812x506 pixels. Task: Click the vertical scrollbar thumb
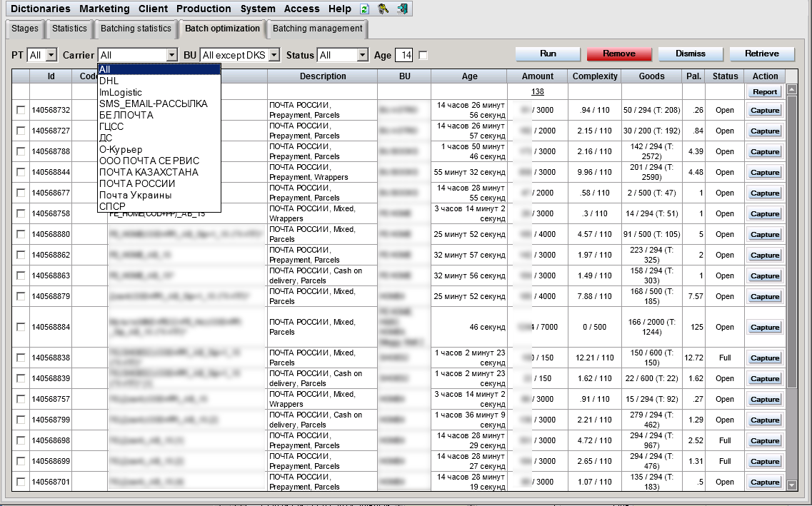point(791,242)
